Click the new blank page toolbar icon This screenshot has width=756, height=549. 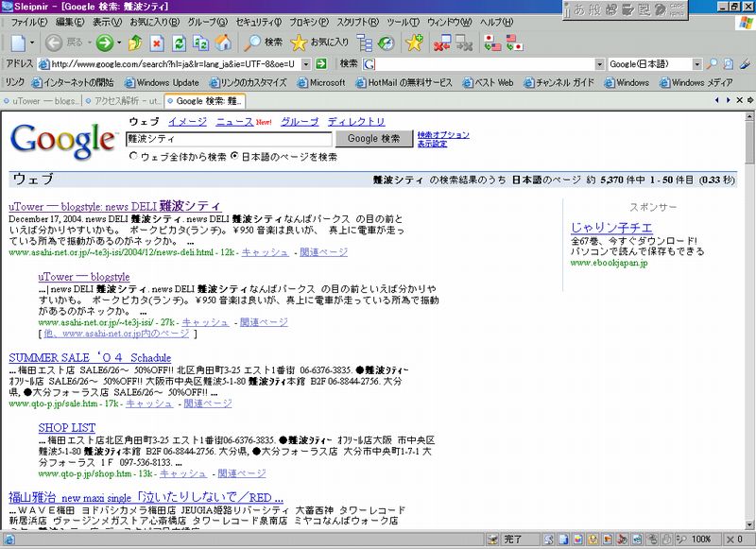(18, 43)
